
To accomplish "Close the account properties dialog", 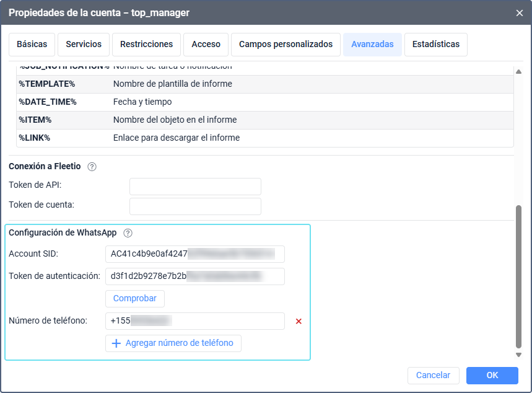I will coord(519,12).
